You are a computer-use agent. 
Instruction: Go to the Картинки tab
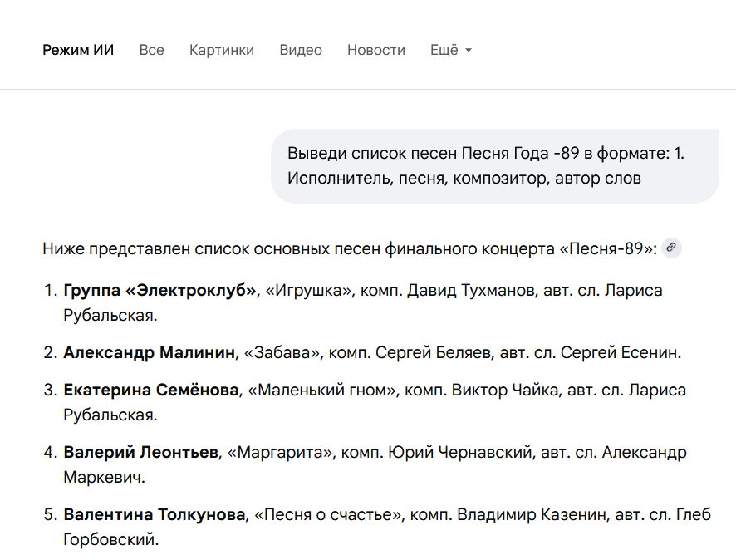tap(222, 50)
